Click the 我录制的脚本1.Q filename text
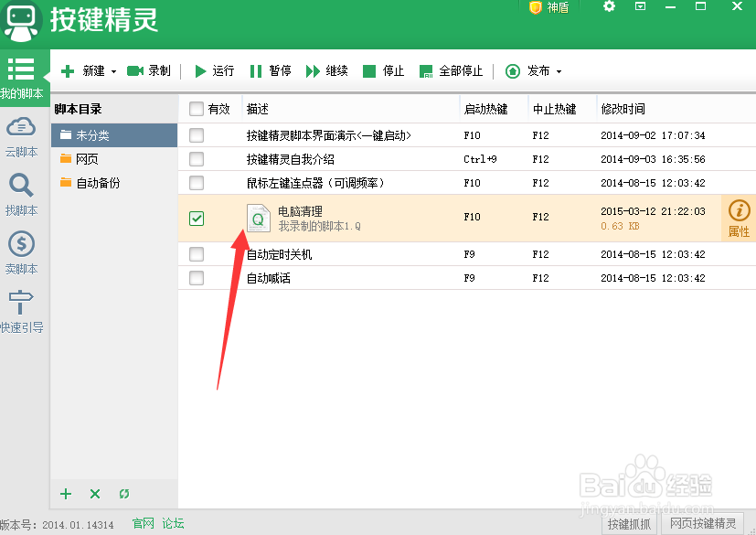Image resolution: width=756 pixels, height=535 pixels. point(320,226)
